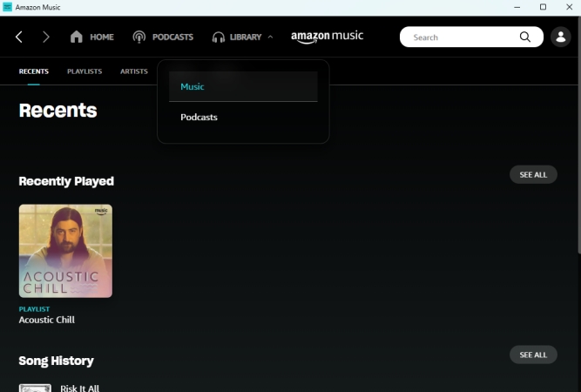Close the Amazon Music window
This screenshot has width=581, height=392.
(x=569, y=7)
